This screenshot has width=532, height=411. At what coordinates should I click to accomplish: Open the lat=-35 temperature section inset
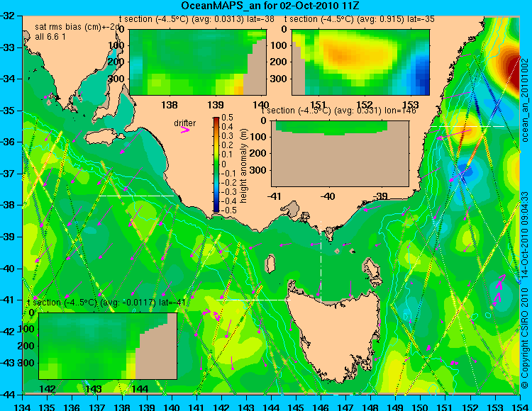coord(360,62)
